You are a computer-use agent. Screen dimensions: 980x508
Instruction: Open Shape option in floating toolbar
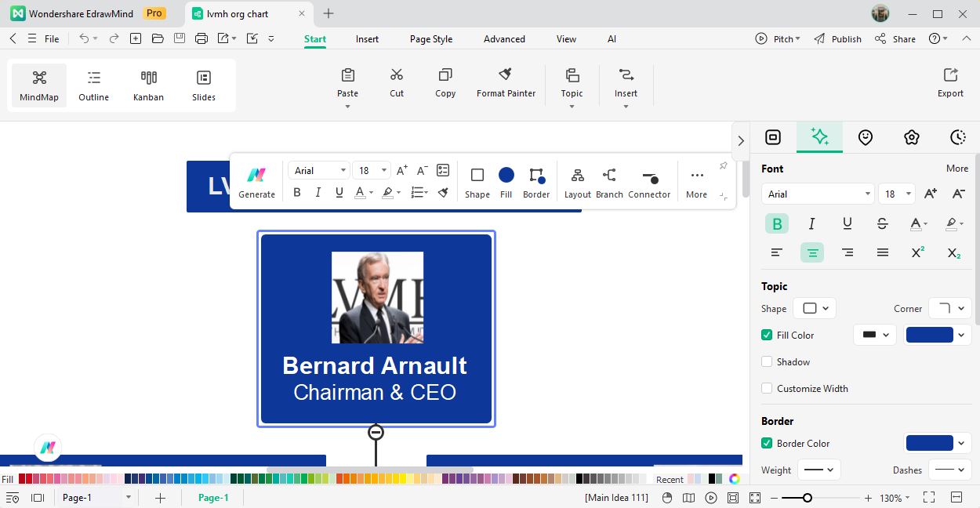(477, 182)
